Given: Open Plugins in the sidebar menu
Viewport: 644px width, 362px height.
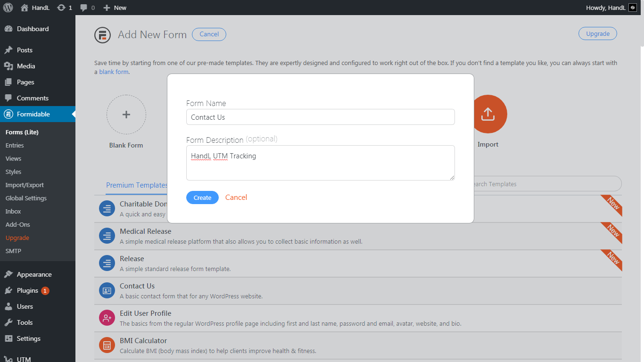Looking at the screenshot, I should click(27, 290).
